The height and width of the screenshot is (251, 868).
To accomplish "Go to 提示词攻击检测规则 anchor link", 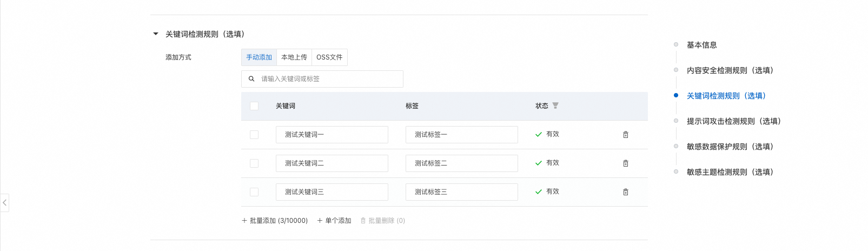I will click(x=733, y=121).
